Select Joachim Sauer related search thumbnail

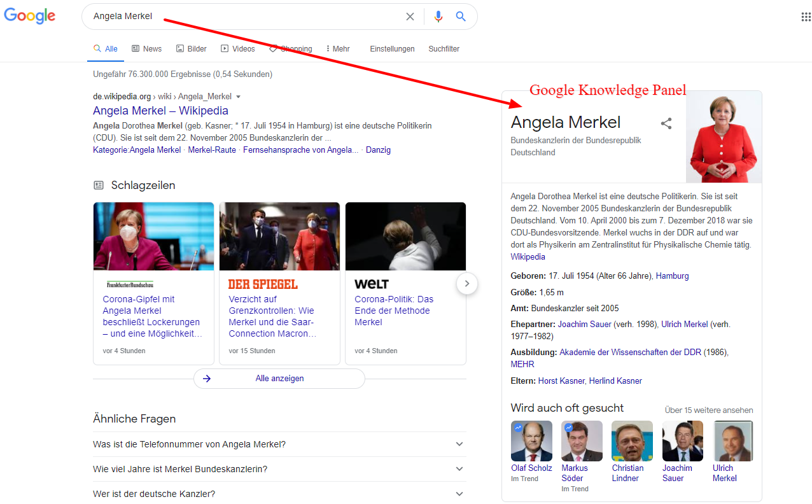click(x=683, y=441)
